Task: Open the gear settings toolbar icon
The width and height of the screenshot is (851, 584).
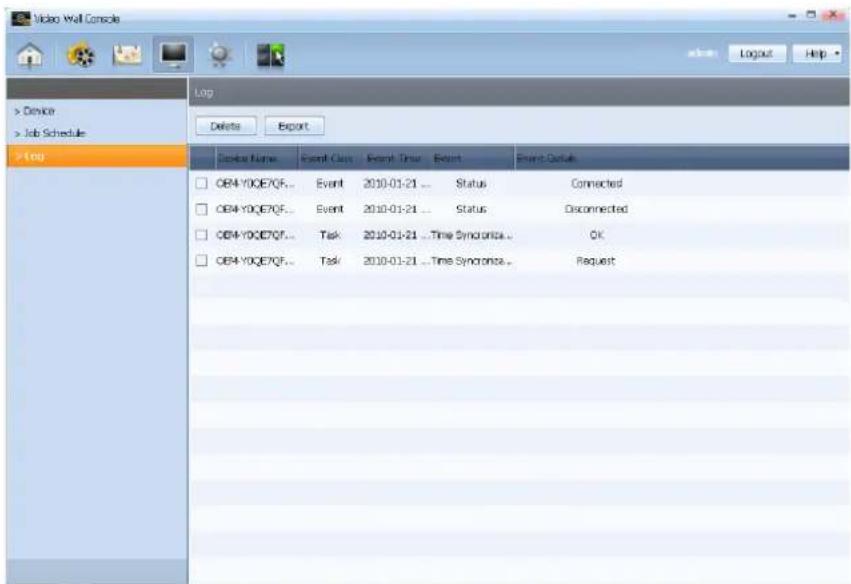Action: tap(220, 55)
